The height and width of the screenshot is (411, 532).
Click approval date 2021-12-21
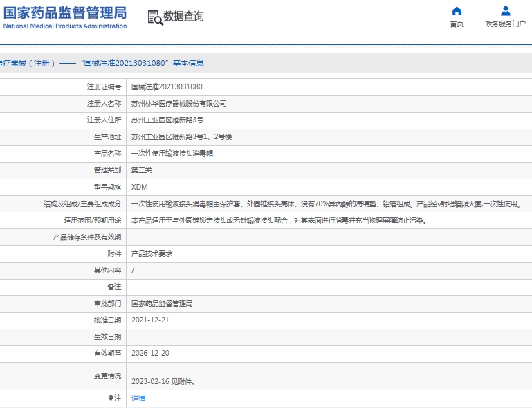tap(150, 320)
